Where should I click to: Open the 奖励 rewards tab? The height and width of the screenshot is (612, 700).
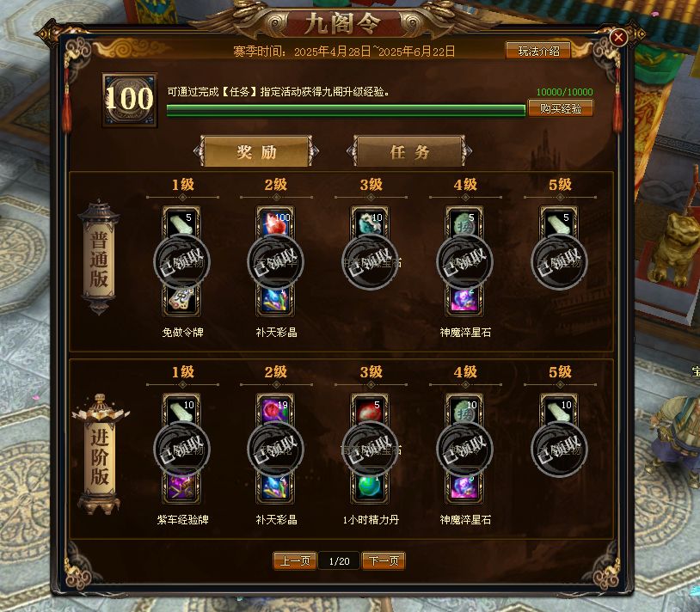(x=256, y=151)
